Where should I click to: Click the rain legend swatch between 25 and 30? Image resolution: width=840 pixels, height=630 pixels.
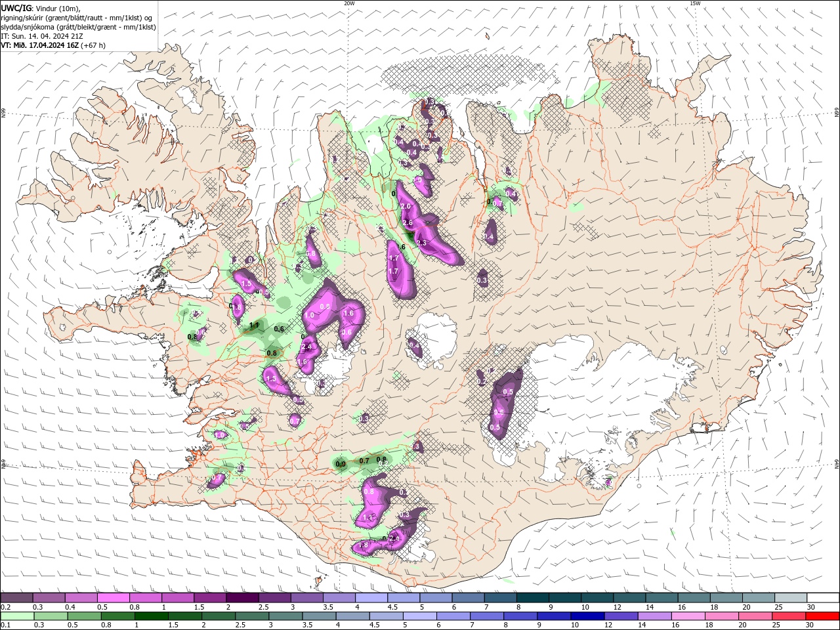[788, 616]
